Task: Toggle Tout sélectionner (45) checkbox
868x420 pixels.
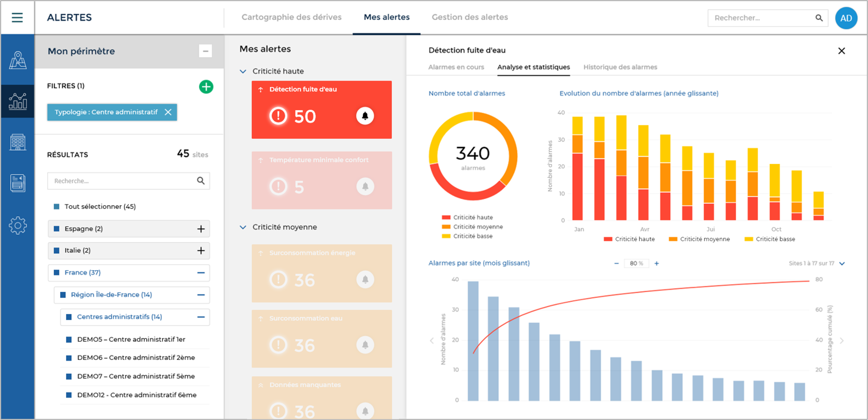Action: pyautogui.click(x=57, y=206)
